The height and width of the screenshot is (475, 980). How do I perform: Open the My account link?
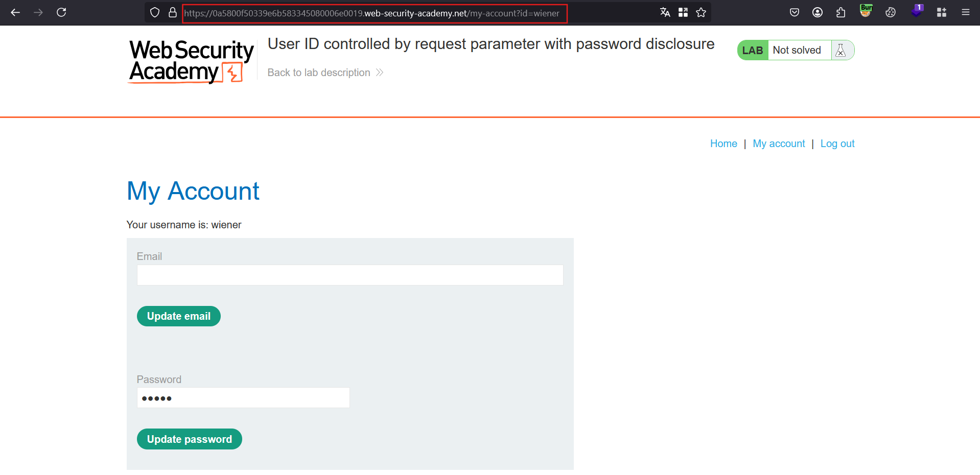pyautogui.click(x=779, y=144)
